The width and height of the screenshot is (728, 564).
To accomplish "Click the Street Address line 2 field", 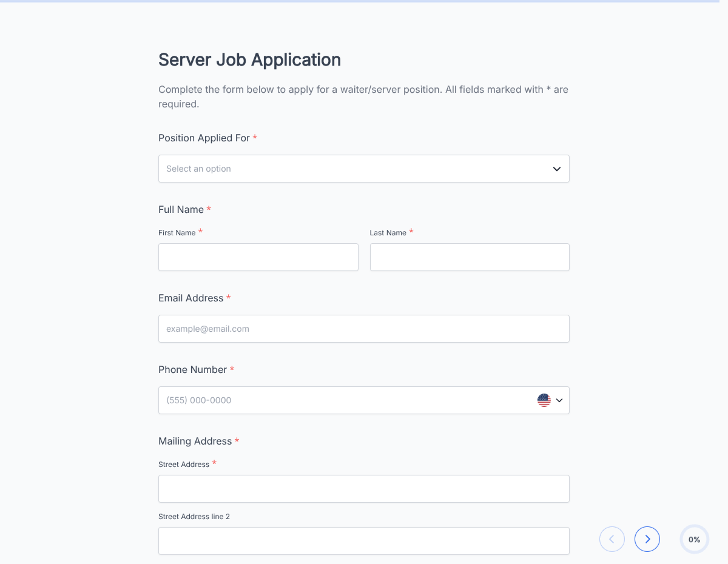I will point(364,541).
